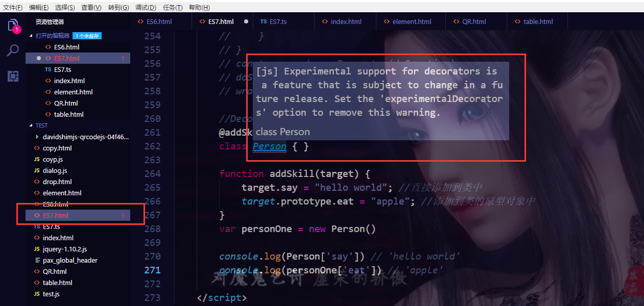Collapse the 打开的编辑器 section
This screenshot has width=644, height=306.
tap(32, 36)
